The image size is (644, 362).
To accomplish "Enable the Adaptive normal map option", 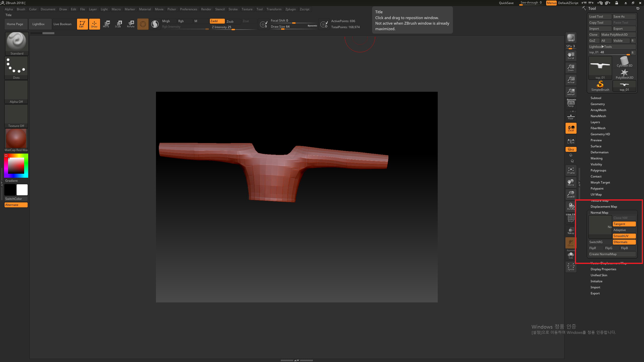I will point(624,230).
